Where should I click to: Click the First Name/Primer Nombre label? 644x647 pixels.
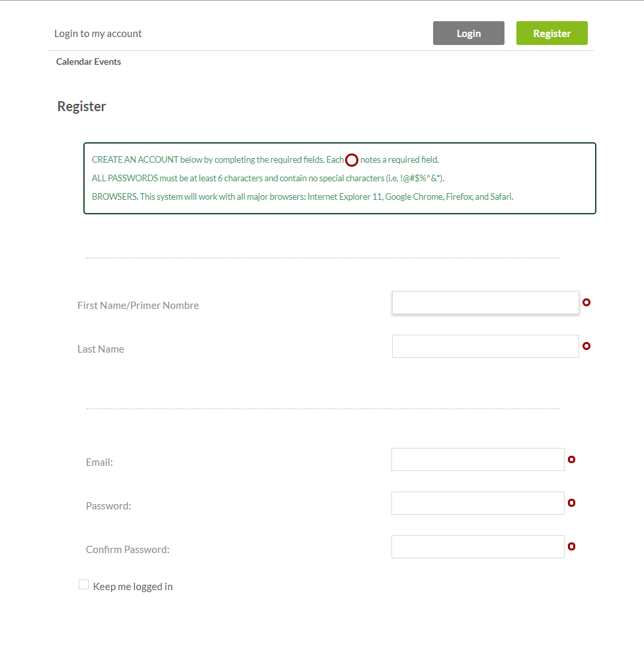click(x=138, y=306)
